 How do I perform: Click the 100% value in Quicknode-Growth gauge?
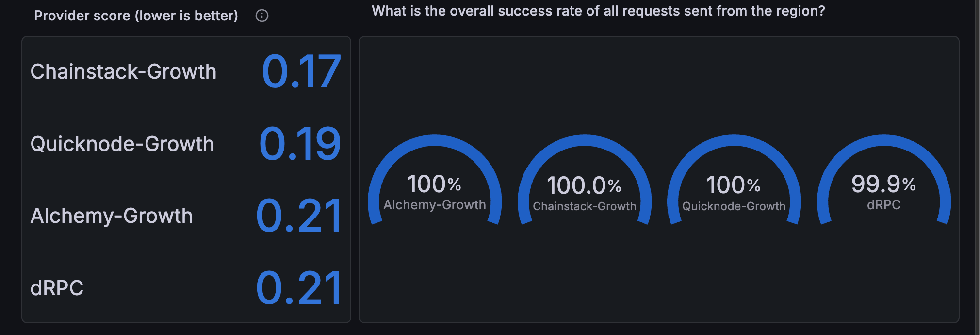pos(734,185)
